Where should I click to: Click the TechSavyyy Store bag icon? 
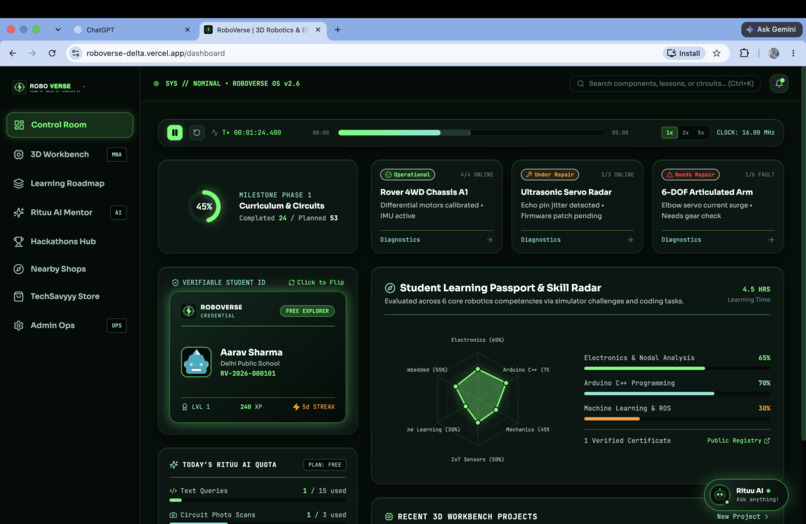click(x=19, y=296)
